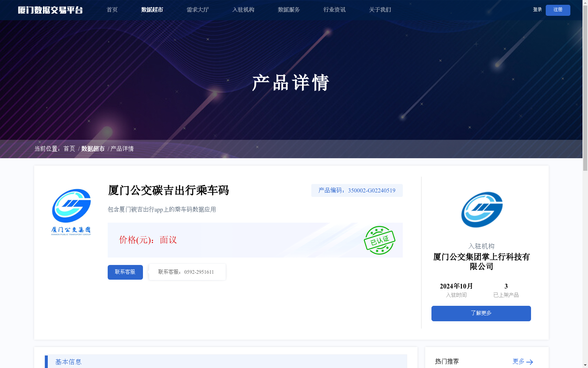
Task: Click the 已上架产品 count 3
Action: tap(506, 286)
